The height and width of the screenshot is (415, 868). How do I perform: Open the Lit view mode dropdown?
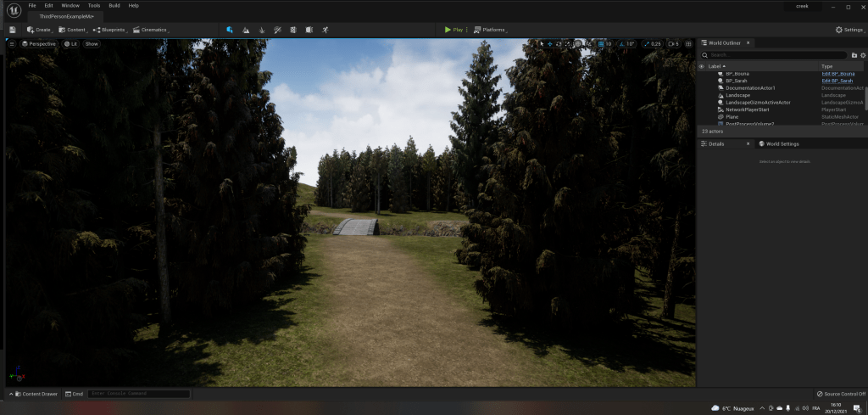tap(70, 44)
